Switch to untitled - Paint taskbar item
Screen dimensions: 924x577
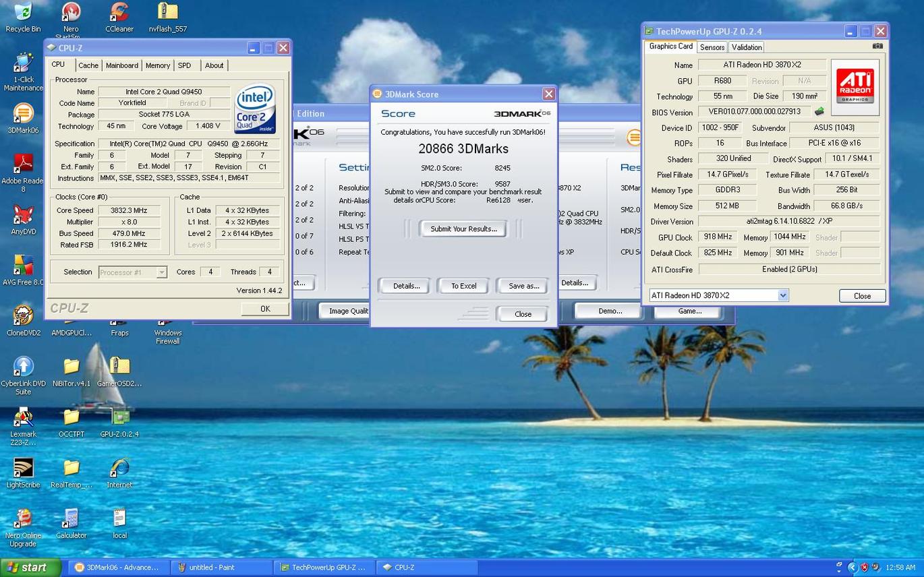[x=221, y=568]
